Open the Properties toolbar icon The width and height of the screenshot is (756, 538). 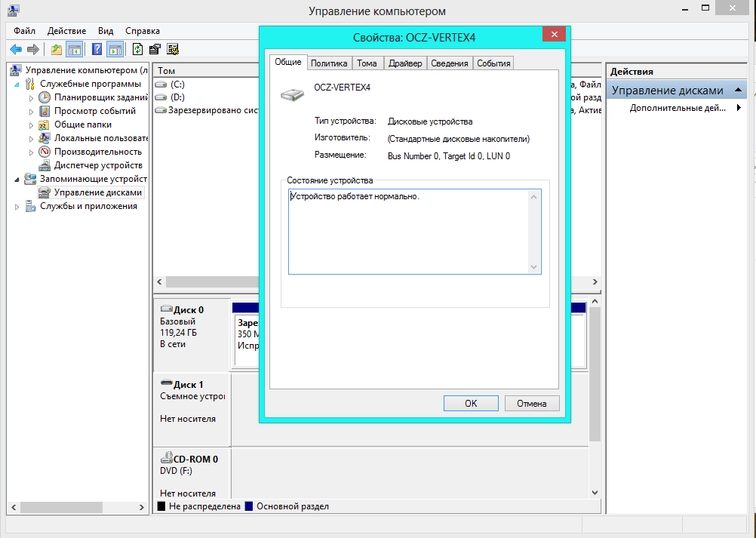click(155, 50)
